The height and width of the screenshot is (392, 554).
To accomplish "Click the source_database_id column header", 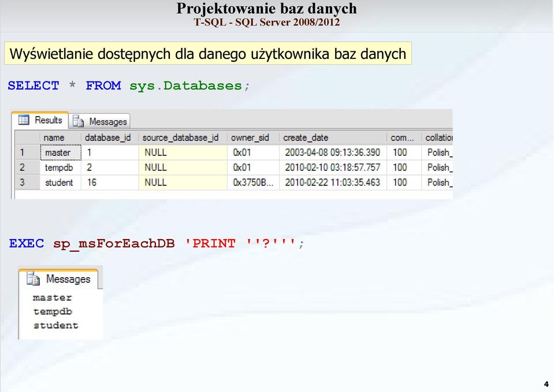I will 183,137.
